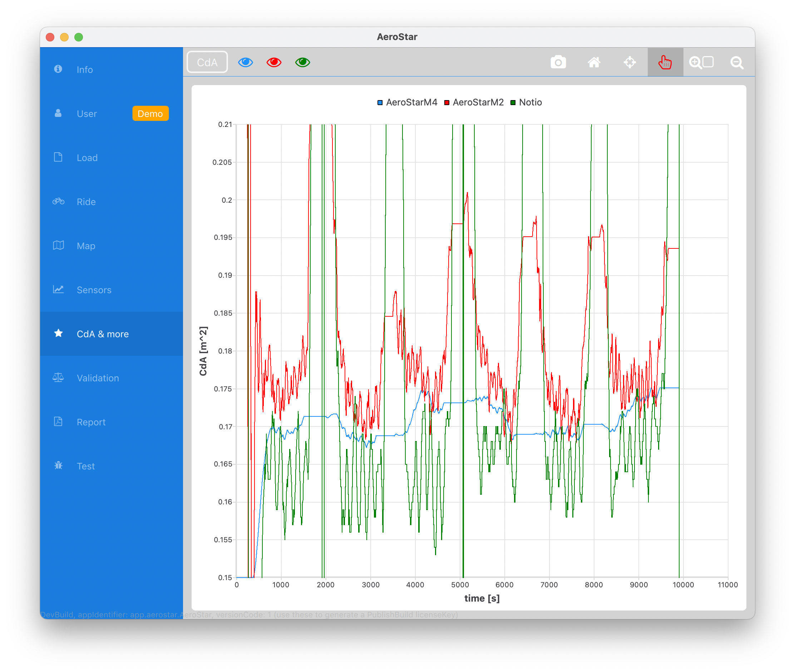This screenshot has width=795, height=672.
Task: Click the bicycle Ride icon
Action: point(58,201)
